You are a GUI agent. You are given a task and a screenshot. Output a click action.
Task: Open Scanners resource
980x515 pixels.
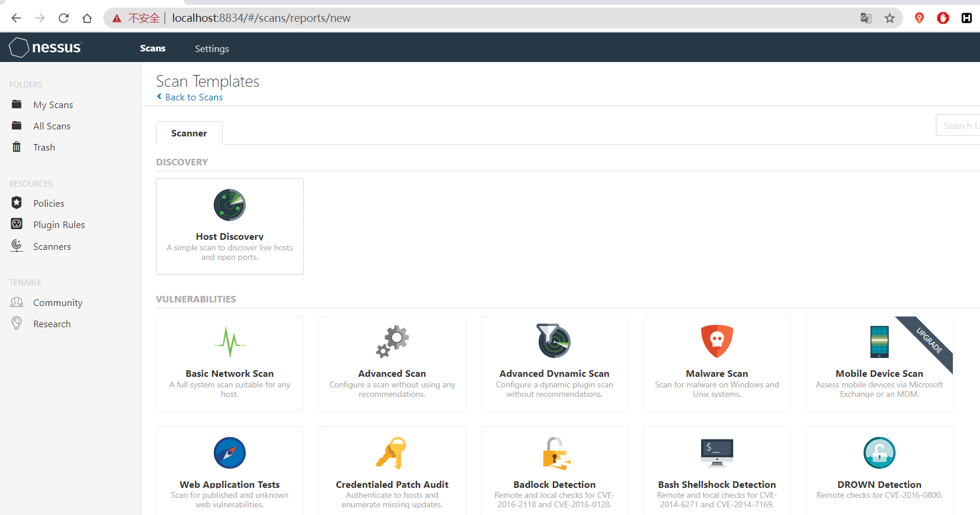coord(52,246)
